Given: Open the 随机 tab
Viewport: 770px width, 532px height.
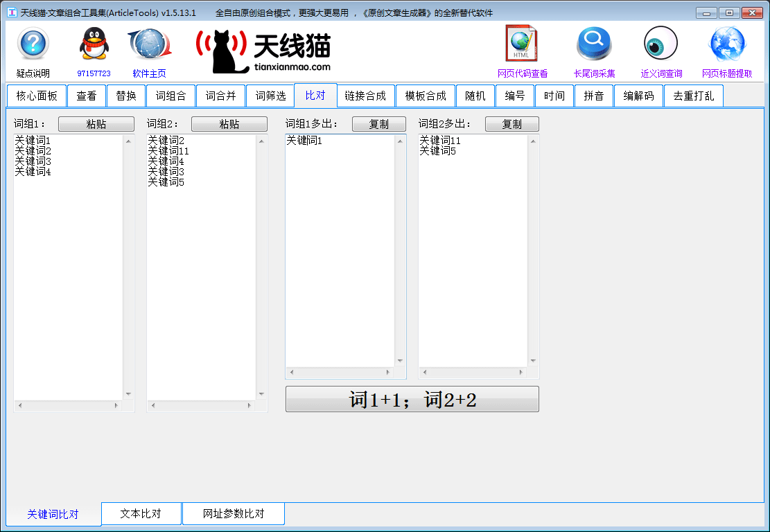Looking at the screenshot, I should click(475, 96).
